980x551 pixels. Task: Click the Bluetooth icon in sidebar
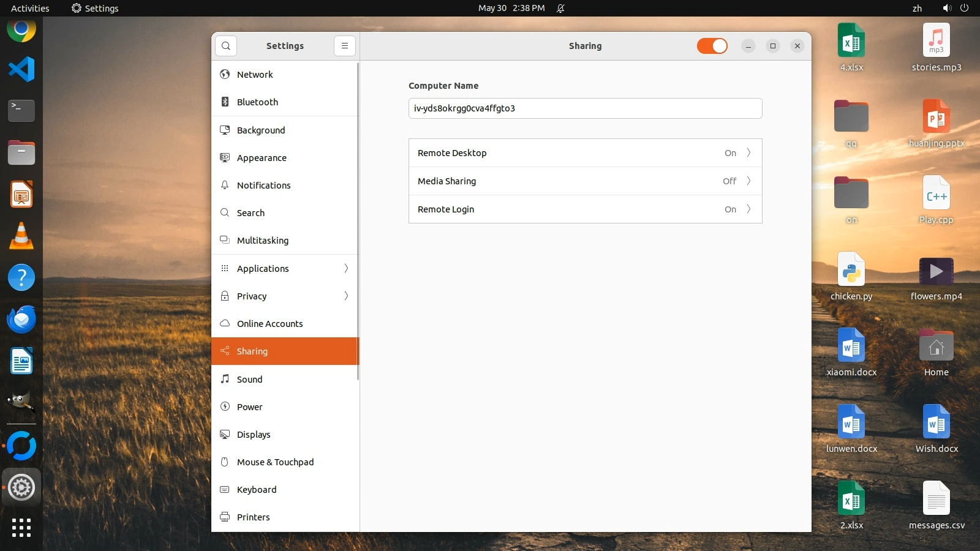[225, 102]
